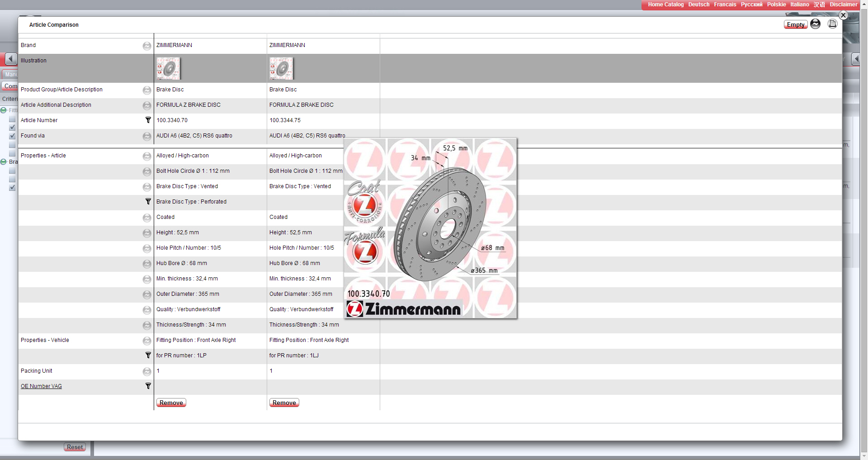Viewport: 868px width, 460px height.
Task: Click the funnel icon in the OE Number VAG row
Action: (x=148, y=386)
